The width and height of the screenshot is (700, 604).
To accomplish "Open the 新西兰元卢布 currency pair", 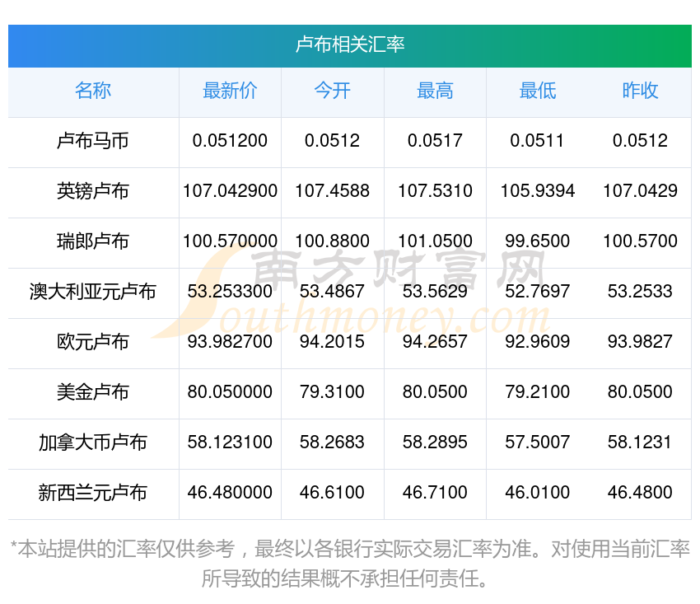I will pos(93,493).
